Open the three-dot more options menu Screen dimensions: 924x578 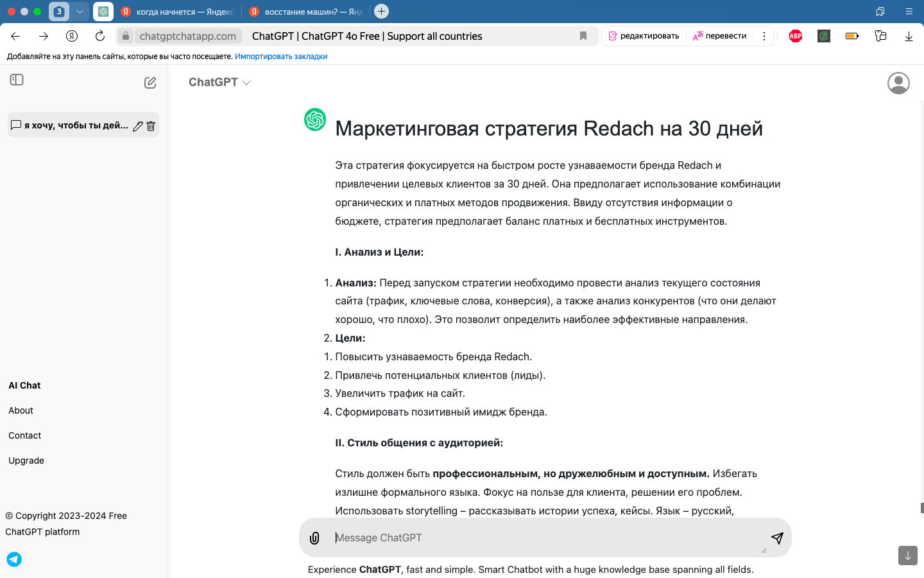[x=764, y=36]
